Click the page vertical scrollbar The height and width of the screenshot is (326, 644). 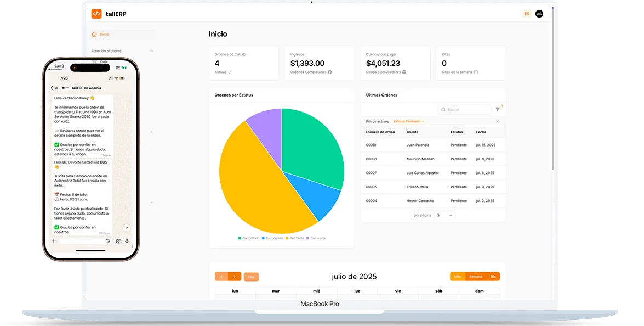coord(553,88)
